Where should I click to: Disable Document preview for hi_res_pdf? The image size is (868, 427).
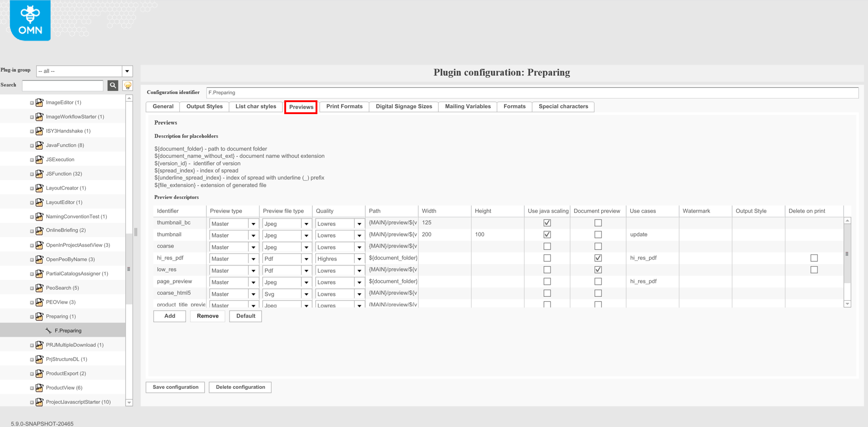point(598,258)
